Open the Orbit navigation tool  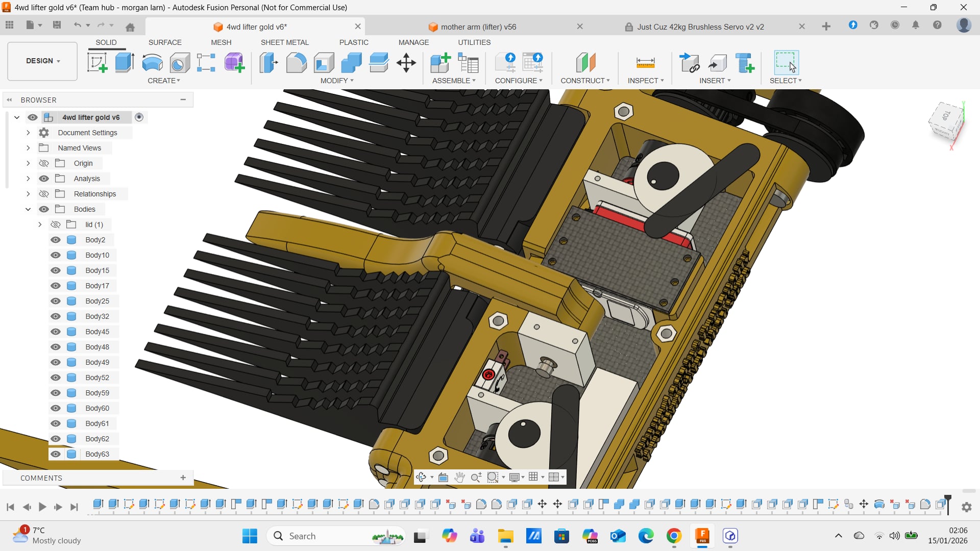[x=421, y=477]
